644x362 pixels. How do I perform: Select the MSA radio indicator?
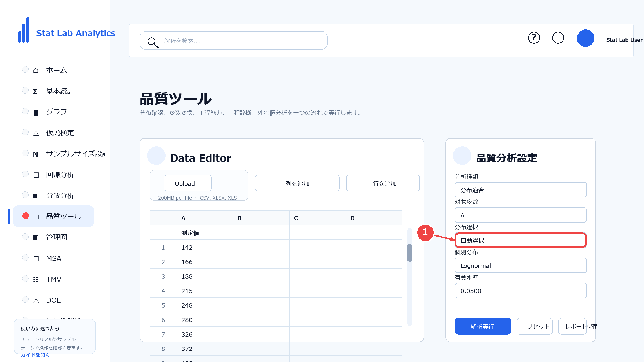(25, 258)
